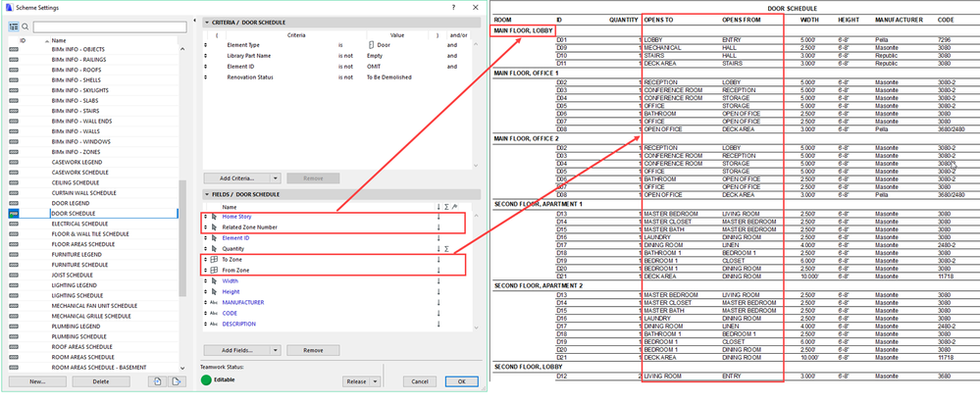Click the Delete button
The height and width of the screenshot is (404, 980).
[x=101, y=381]
